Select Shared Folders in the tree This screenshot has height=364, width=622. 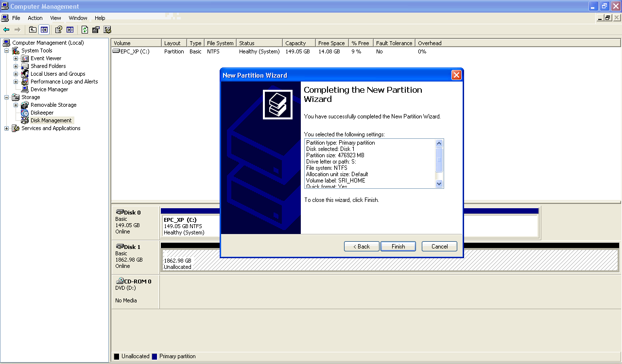pyautogui.click(x=48, y=66)
